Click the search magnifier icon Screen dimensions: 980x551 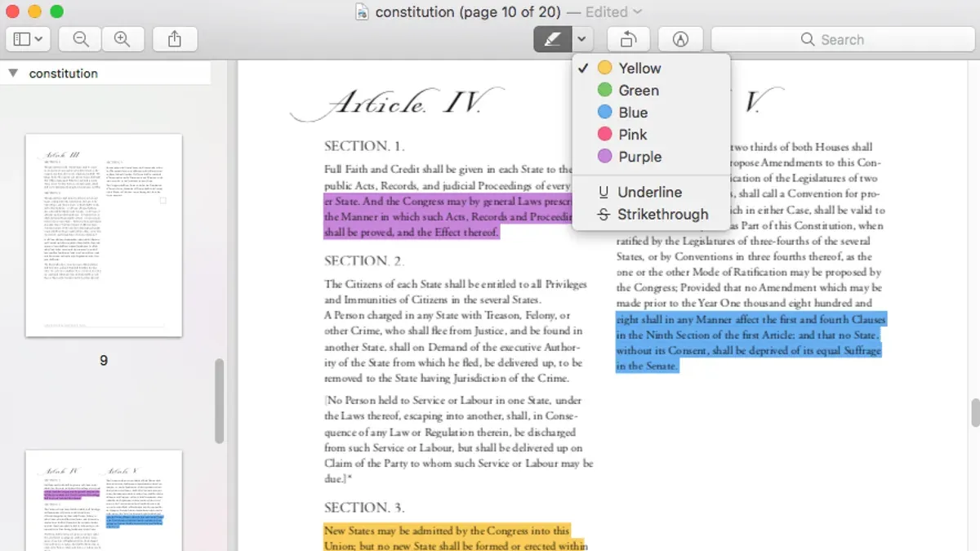click(808, 39)
